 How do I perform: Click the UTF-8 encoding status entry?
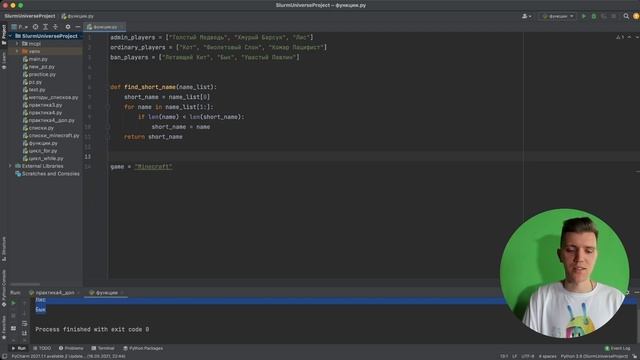pos(528,356)
